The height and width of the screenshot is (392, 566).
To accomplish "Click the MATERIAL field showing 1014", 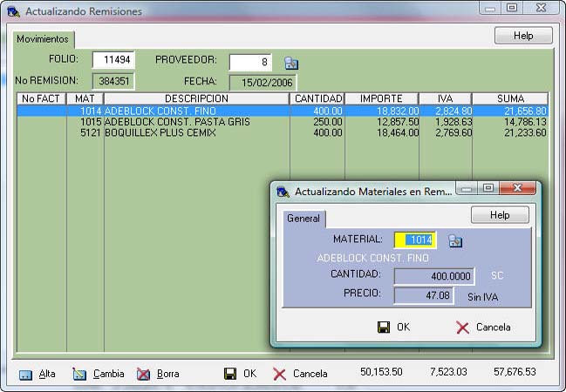I will point(415,240).
